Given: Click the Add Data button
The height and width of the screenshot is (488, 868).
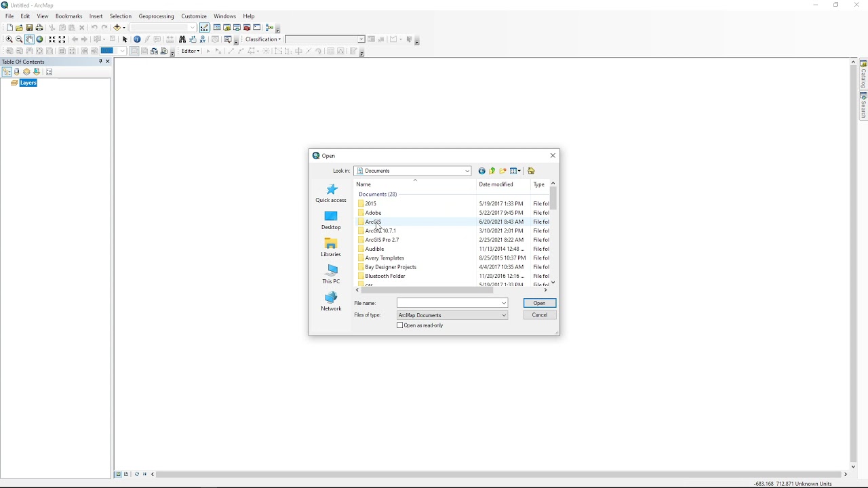Looking at the screenshot, I should tap(117, 28).
